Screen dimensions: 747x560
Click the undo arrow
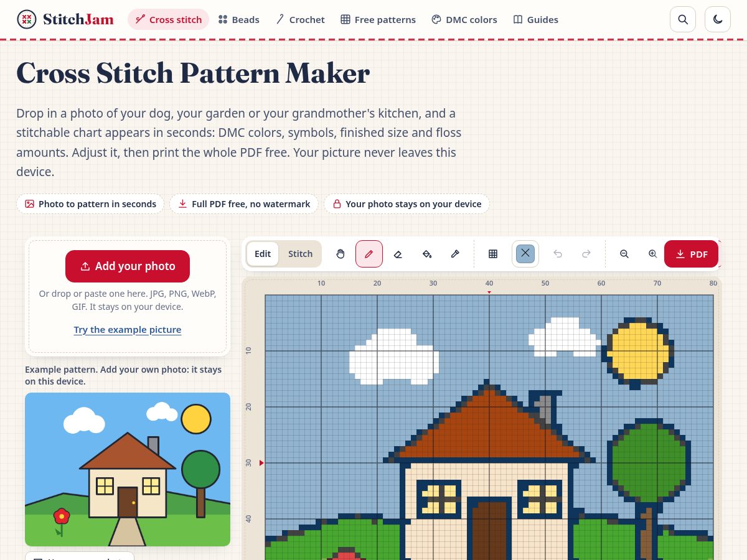point(558,254)
